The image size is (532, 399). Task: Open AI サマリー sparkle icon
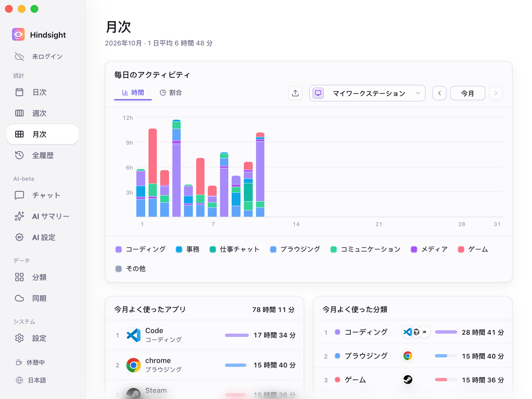coord(19,216)
